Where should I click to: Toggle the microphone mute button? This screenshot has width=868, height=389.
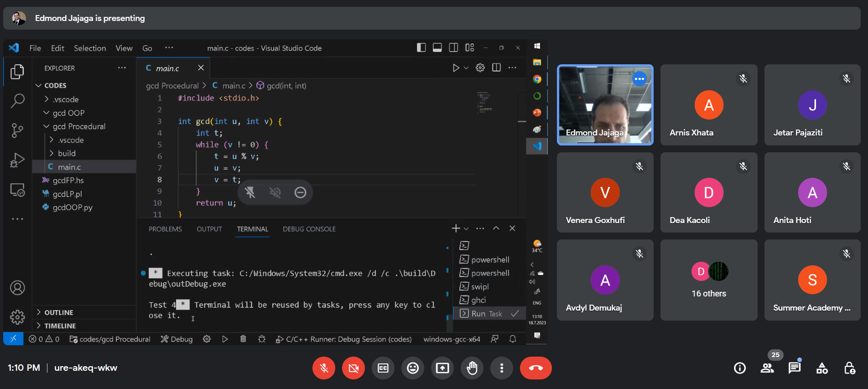(x=324, y=368)
